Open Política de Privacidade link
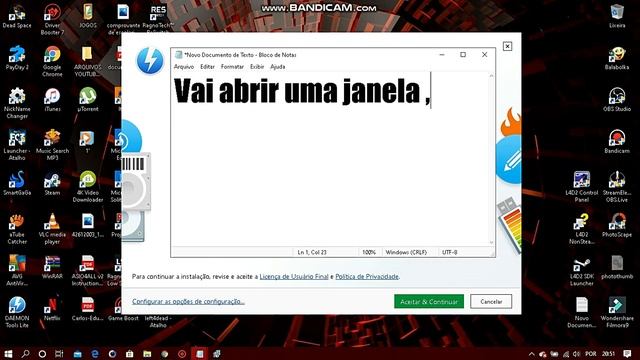Screen dimensions: 640x360 pyautogui.click(x=367, y=276)
